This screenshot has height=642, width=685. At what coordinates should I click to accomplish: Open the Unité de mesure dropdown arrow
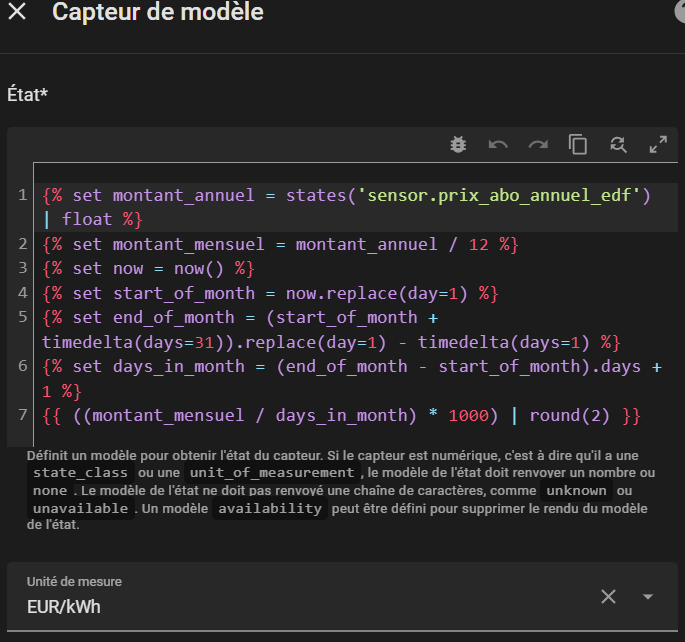pyautogui.click(x=648, y=596)
